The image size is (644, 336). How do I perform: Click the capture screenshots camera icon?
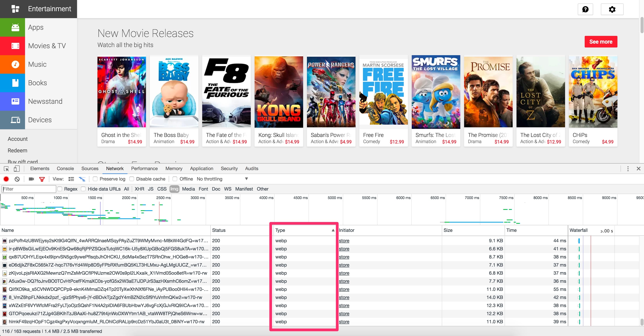[31, 179]
